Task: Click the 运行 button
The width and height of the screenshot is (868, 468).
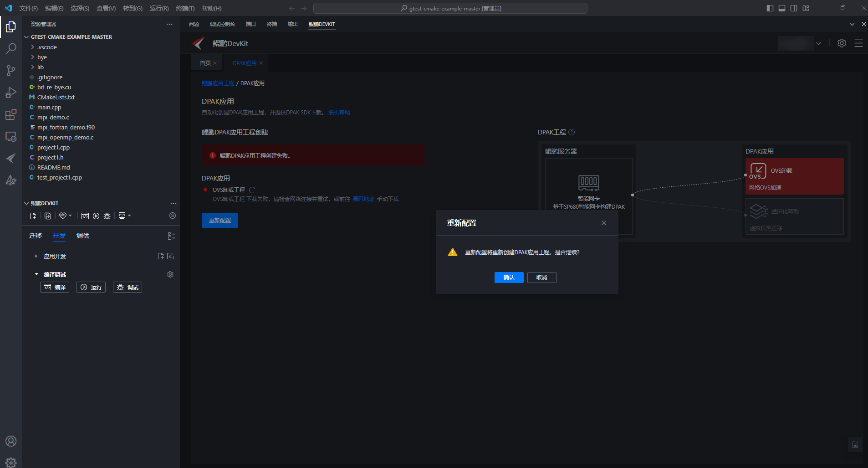Action: (x=91, y=287)
